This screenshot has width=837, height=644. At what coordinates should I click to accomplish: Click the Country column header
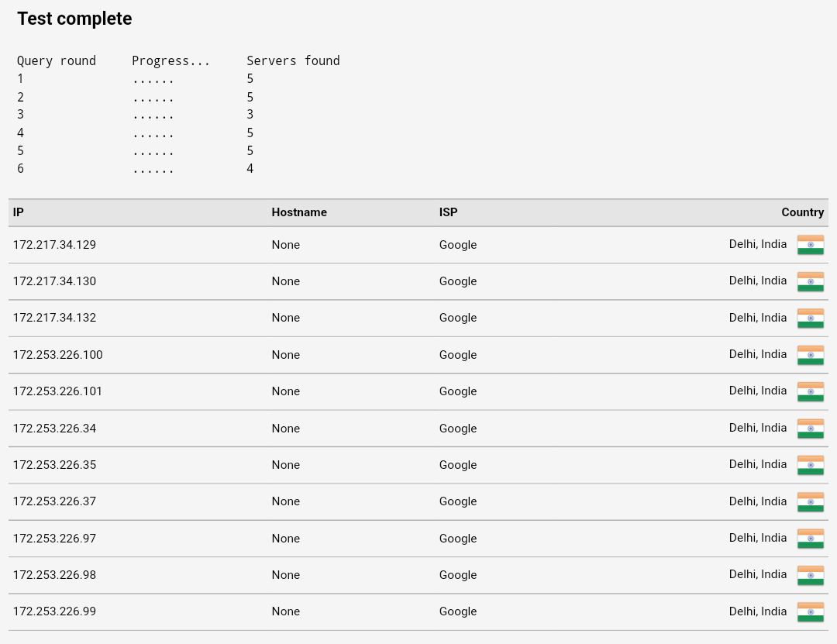click(x=802, y=212)
